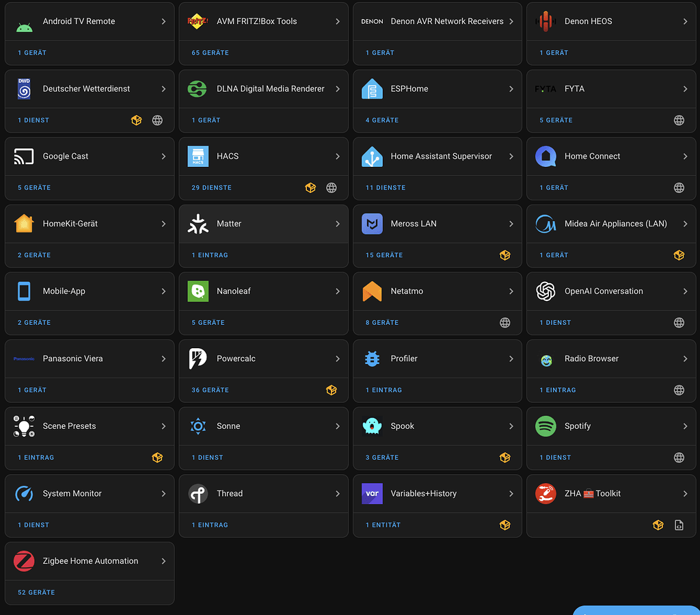
Task: Click the Zigbee Home Automation icon
Action: [x=23, y=561]
